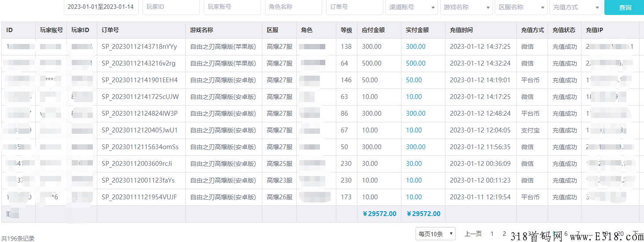Click recharge time 2023-01-12 14:19:01
Image resolution: width=644 pixels, height=242 pixels.
click(x=480, y=80)
